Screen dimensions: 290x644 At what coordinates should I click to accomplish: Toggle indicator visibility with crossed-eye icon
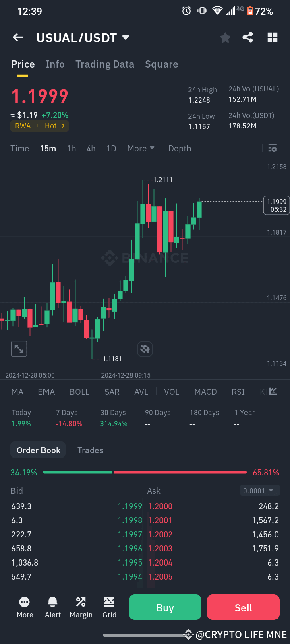pyautogui.click(x=145, y=349)
